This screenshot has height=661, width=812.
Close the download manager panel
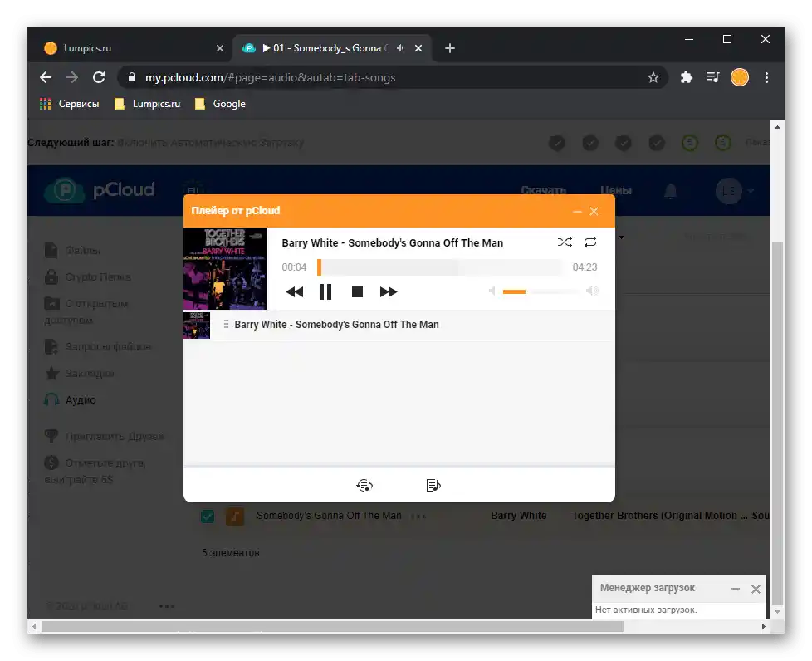[x=756, y=589]
